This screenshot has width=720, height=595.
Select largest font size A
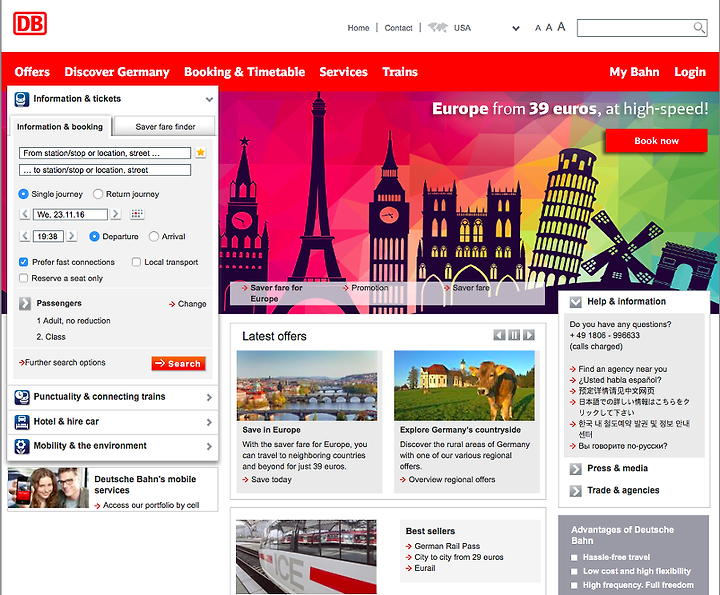tap(561, 27)
